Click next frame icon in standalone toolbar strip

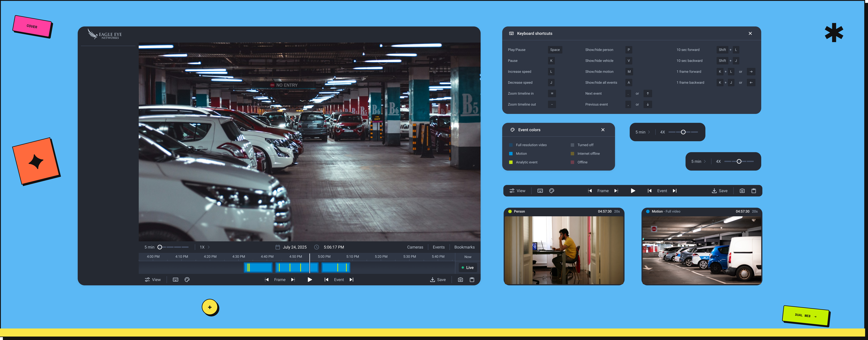[616, 191]
